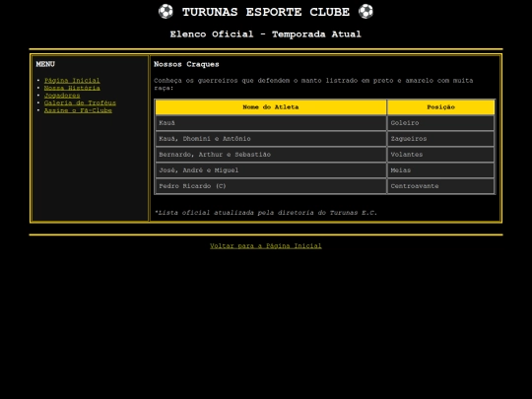
Task: Click Voltar para a Página Inicial link
Action: pos(266,245)
